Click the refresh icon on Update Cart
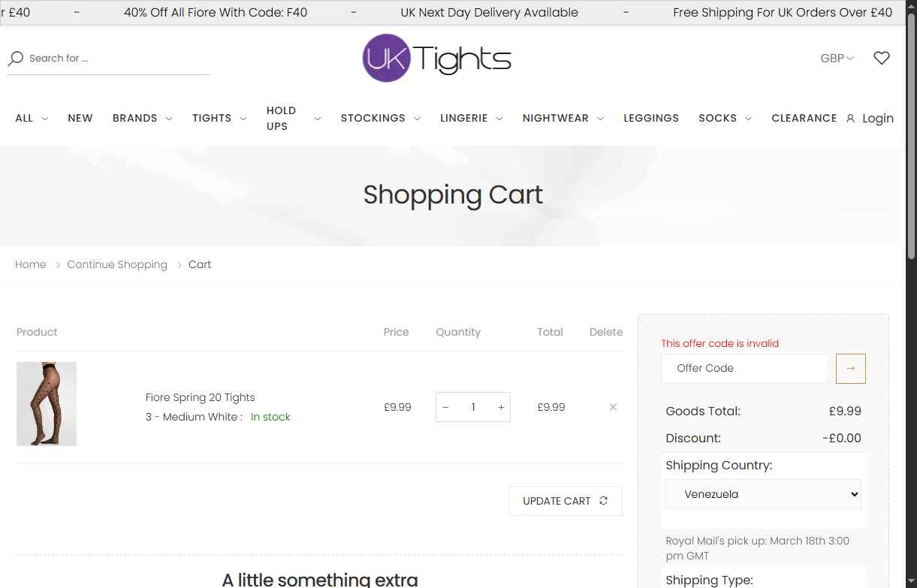 [x=604, y=501]
